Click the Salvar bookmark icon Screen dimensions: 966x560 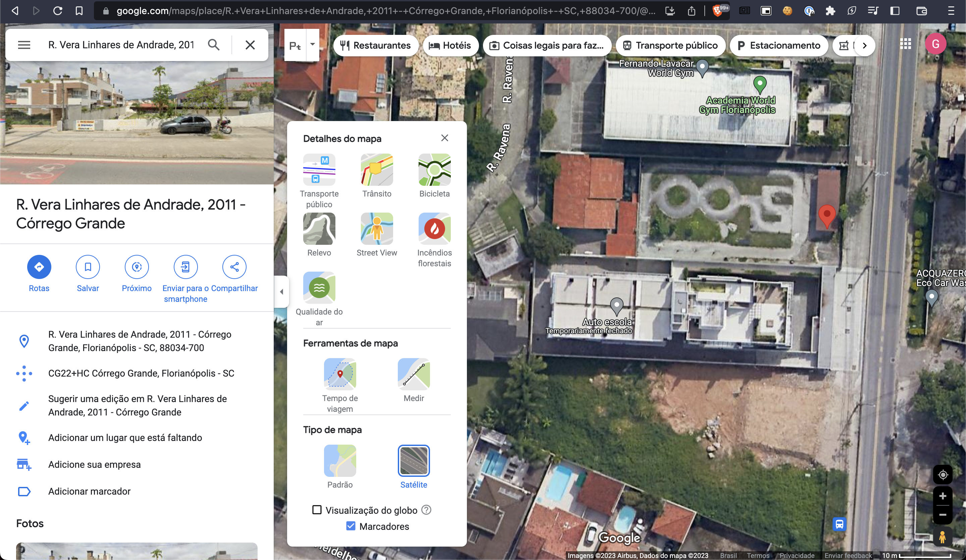pyautogui.click(x=88, y=267)
